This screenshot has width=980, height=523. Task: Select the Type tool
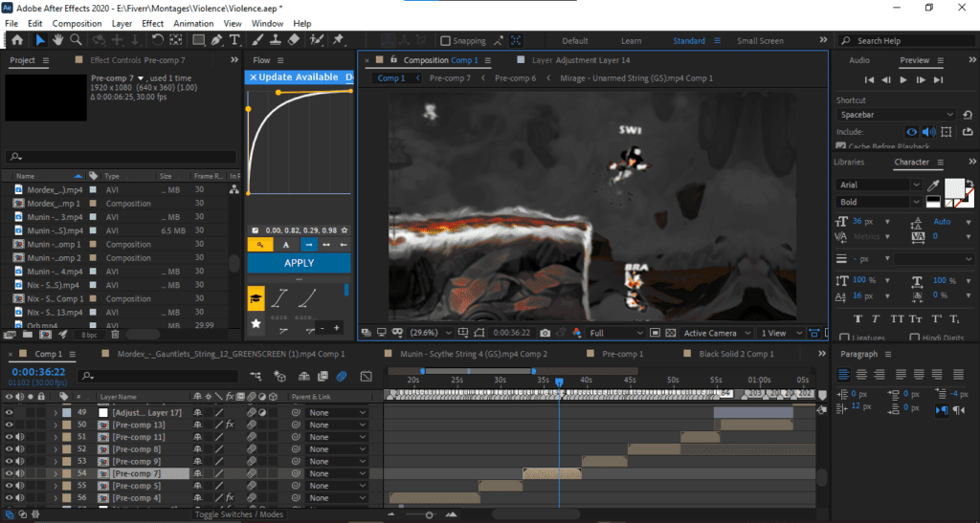[x=234, y=40]
